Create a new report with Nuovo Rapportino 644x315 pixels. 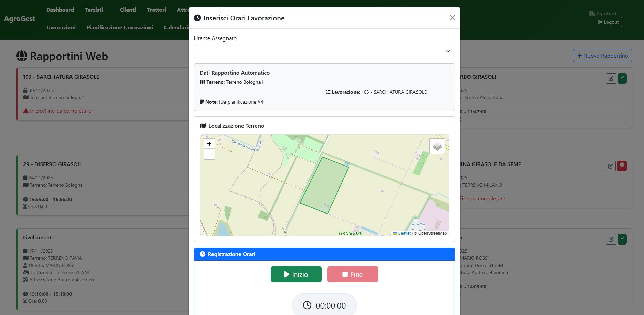[x=602, y=56]
